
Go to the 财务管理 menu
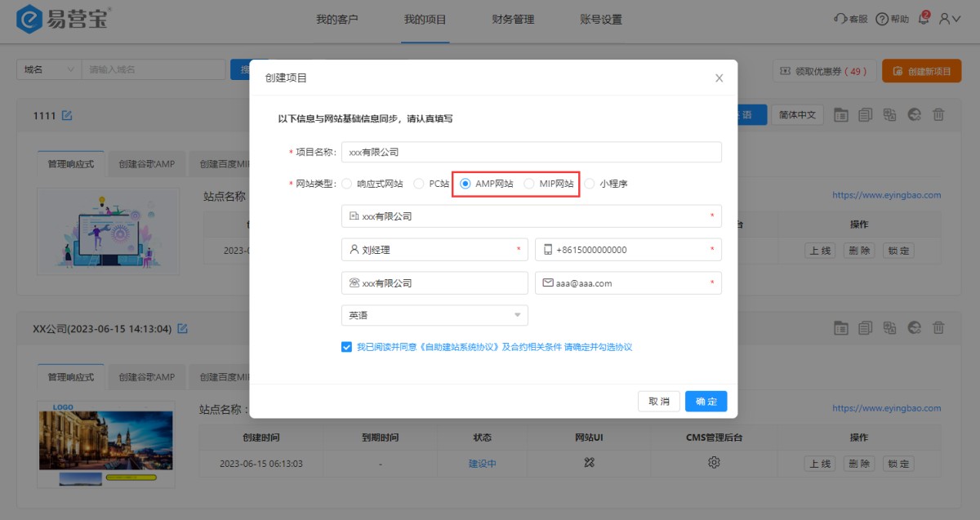point(513,19)
